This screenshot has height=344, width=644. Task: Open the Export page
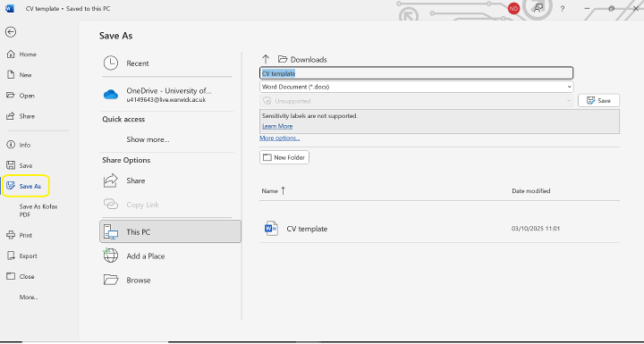point(21,256)
